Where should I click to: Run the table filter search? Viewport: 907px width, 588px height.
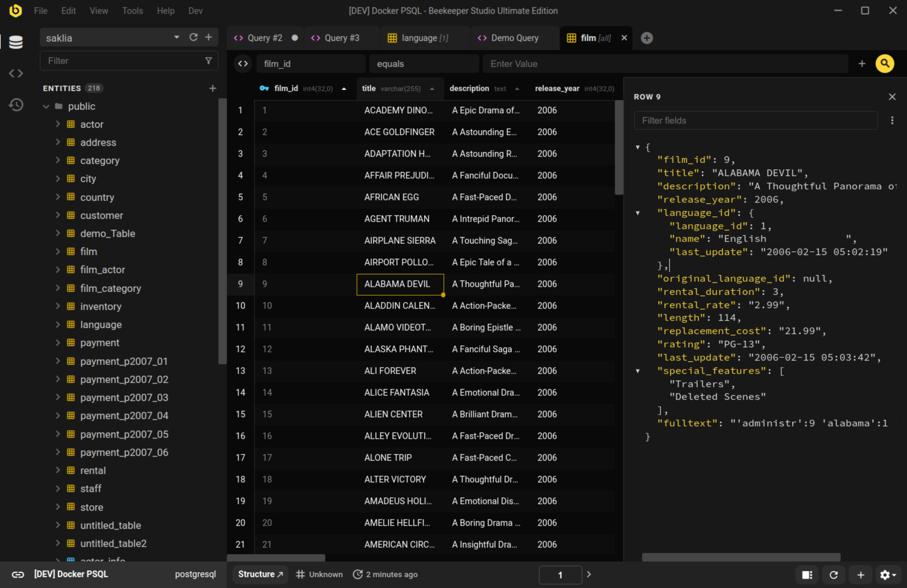coord(884,64)
